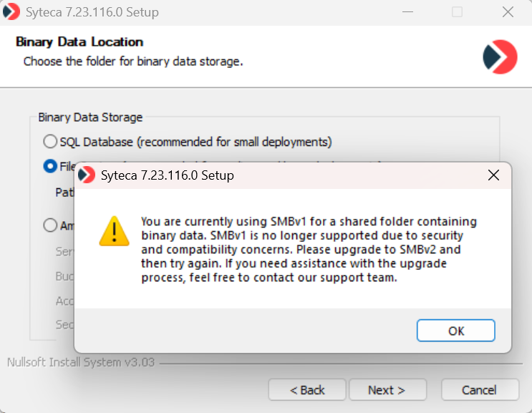The width and height of the screenshot is (532, 413).
Task: Maximize the Syteca Setup window
Action: pos(457,12)
